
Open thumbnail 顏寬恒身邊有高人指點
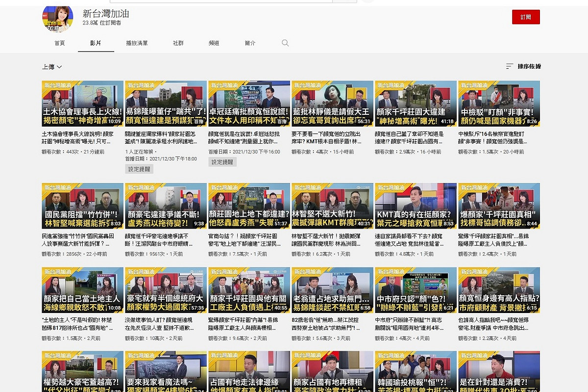coord(499,290)
